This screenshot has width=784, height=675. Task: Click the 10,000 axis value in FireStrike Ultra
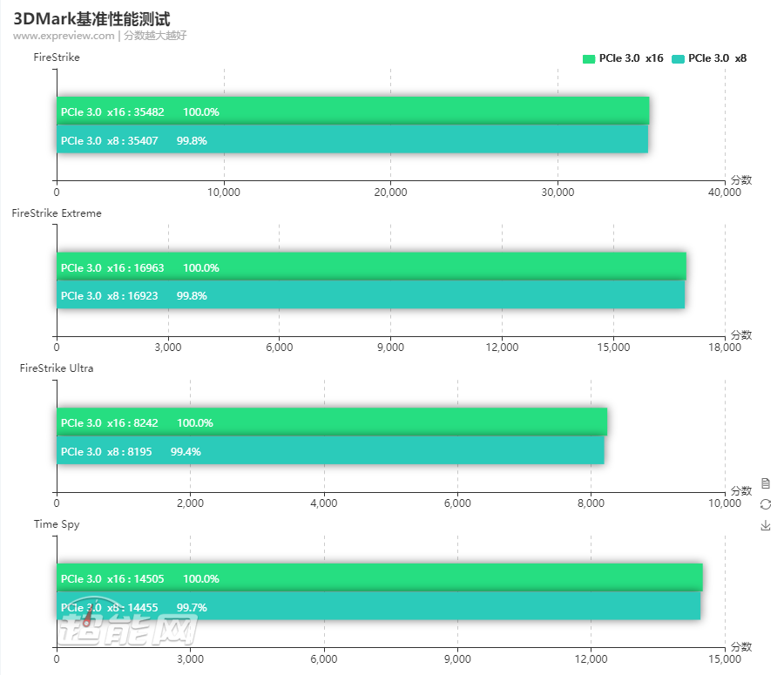[725, 503]
